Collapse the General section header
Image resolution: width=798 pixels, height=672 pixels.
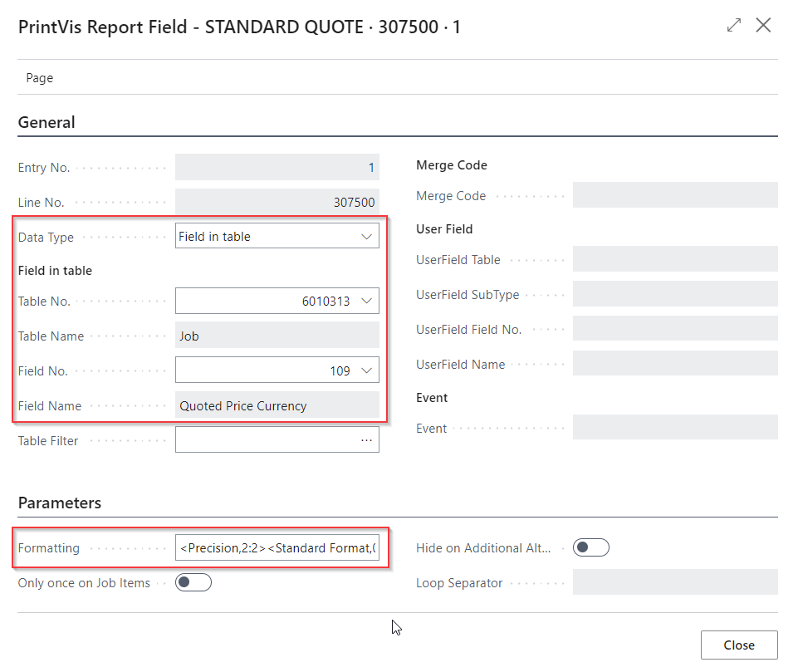(47, 123)
